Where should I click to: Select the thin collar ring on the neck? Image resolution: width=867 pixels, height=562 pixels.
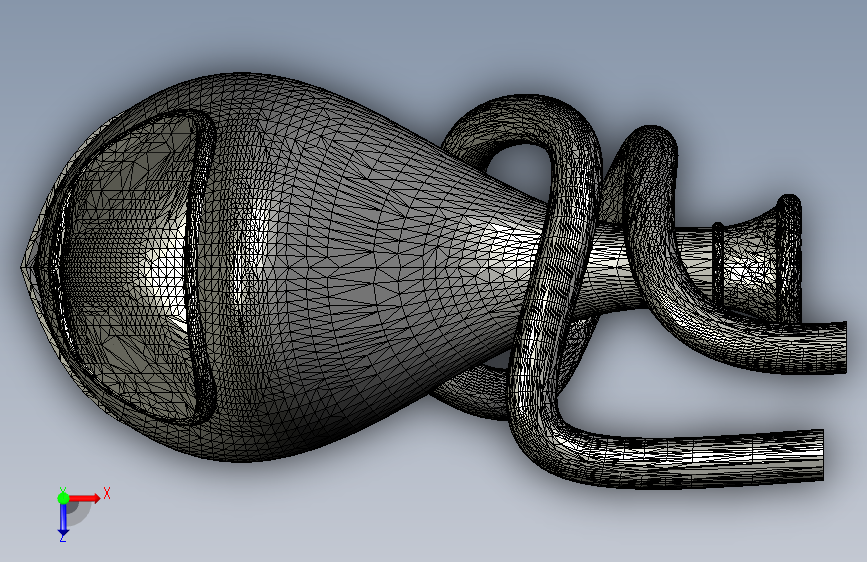click(x=718, y=264)
